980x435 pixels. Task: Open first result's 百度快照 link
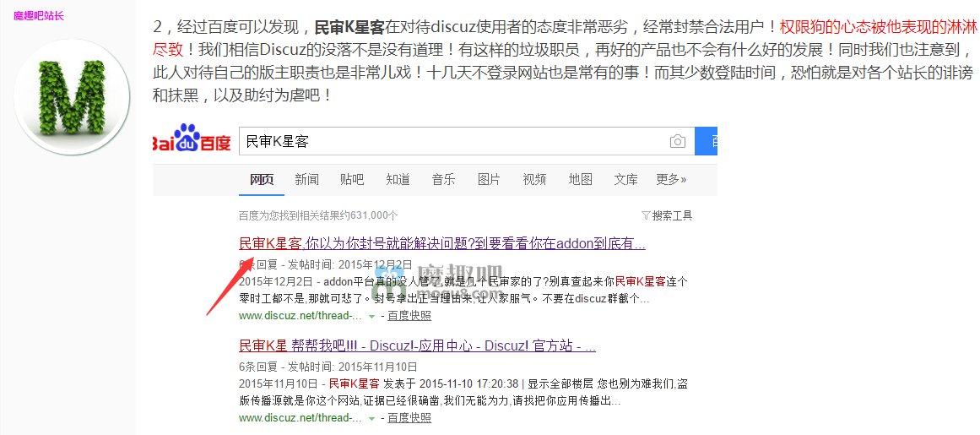(409, 316)
